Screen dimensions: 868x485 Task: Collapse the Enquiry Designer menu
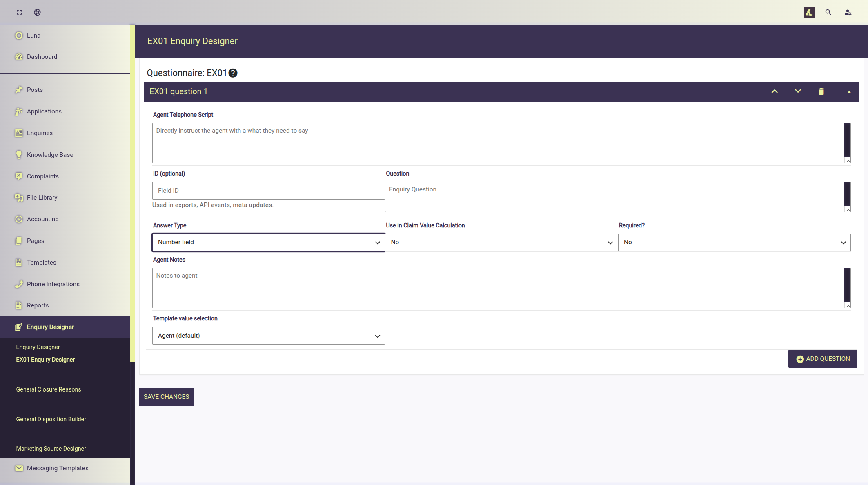[x=65, y=327]
